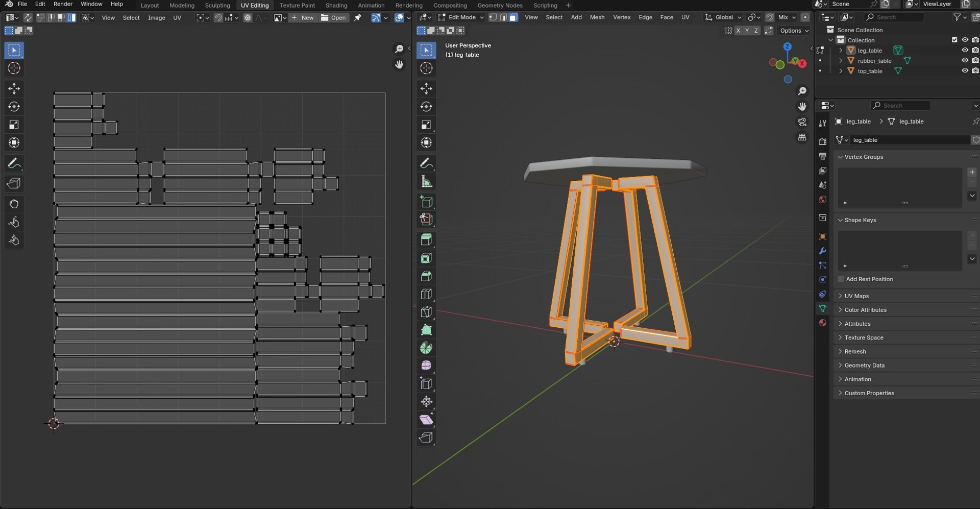980x509 pixels.
Task: Enable the Add Rest Position checkbox
Action: click(841, 279)
